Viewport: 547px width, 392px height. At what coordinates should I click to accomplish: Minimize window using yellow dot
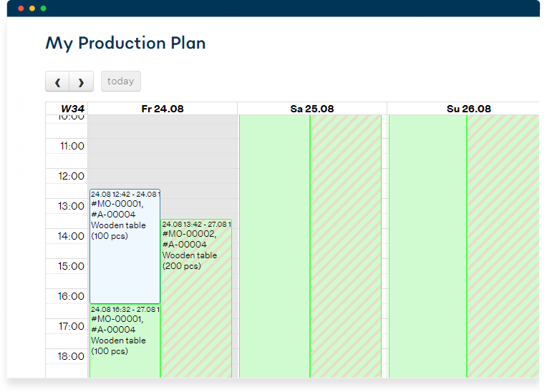32,8
